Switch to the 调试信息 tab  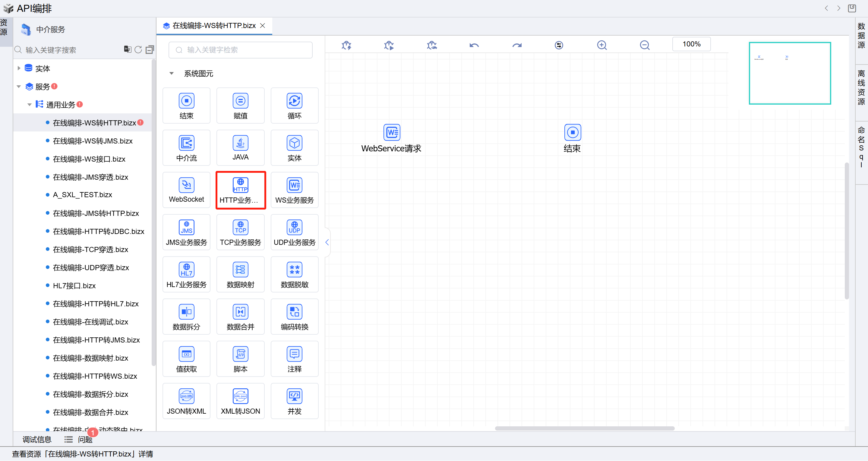37,439
